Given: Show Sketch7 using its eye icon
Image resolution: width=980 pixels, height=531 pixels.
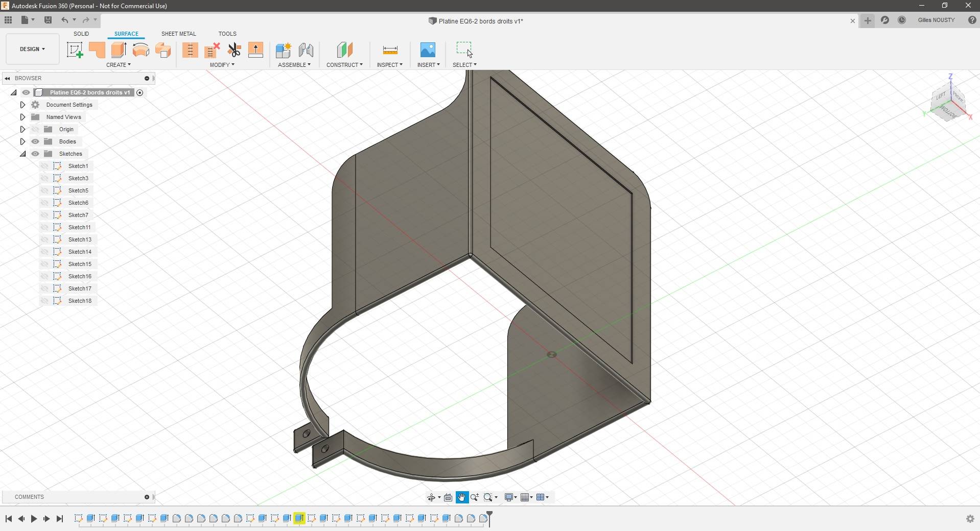Looking at the screenshot, I should click(x=44, y=215).
